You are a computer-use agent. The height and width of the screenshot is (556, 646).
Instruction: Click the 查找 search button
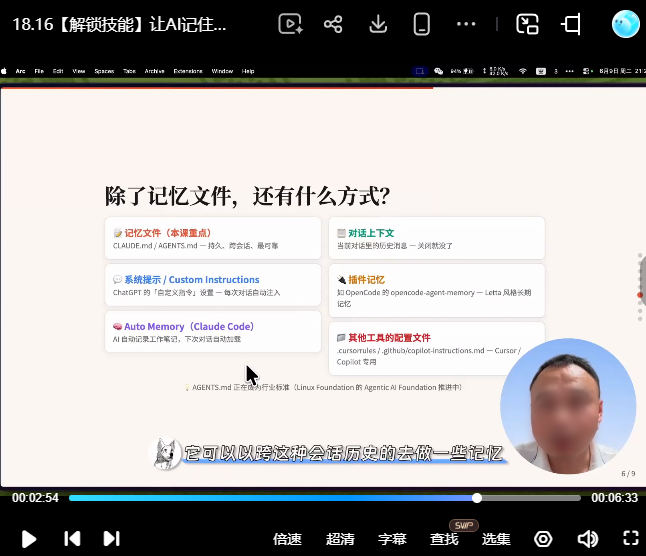pos(444,539)
